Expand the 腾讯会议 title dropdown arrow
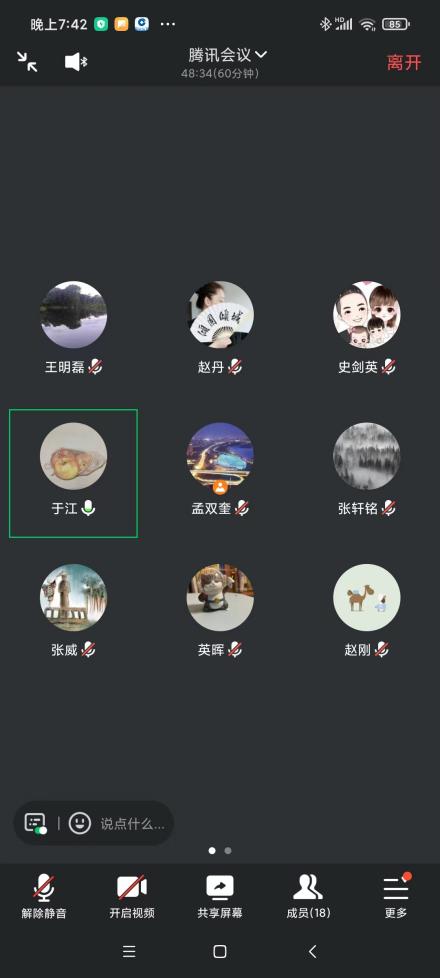This screenshot has height=978, width=440. (x=261, y=54)
